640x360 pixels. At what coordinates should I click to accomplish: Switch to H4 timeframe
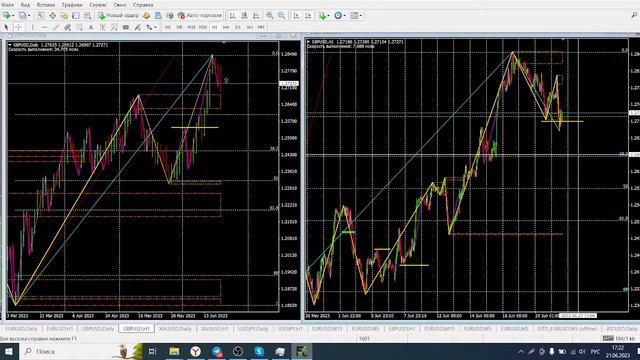226,27
